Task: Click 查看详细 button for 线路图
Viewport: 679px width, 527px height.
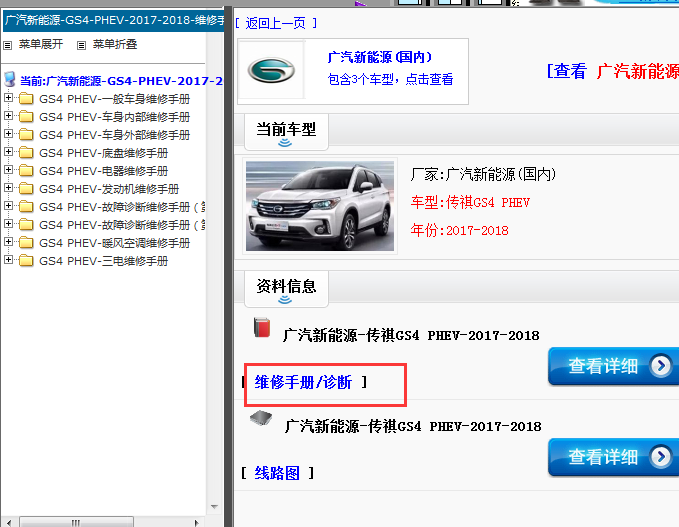Action: 614,456
